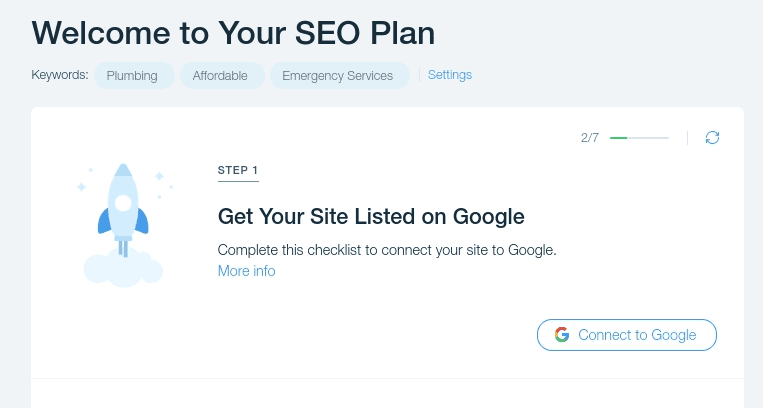
Task: Click the Keywords label
Action: (60, 75)
